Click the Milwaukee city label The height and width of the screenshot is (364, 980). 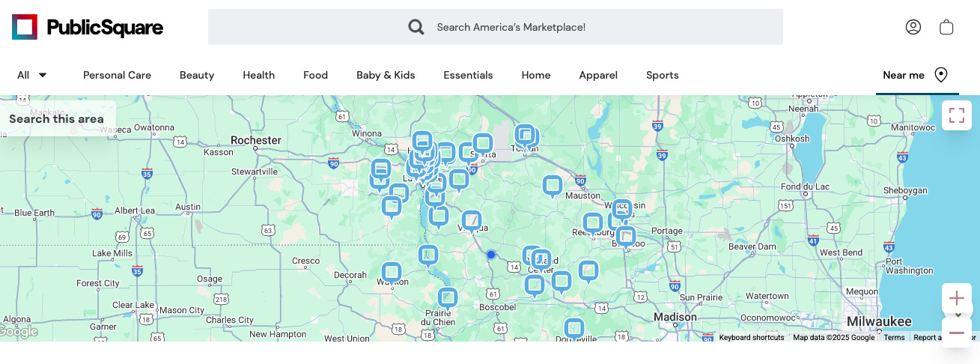[879, 321]
